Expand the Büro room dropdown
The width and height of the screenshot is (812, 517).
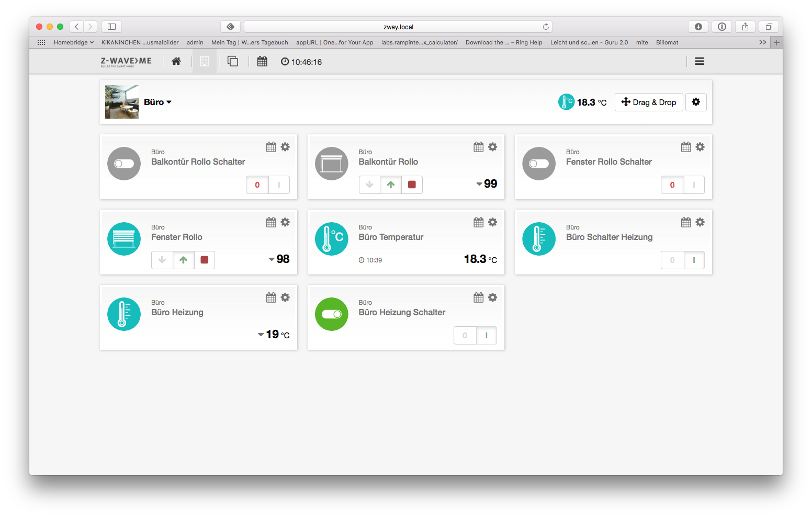(157, 102)
